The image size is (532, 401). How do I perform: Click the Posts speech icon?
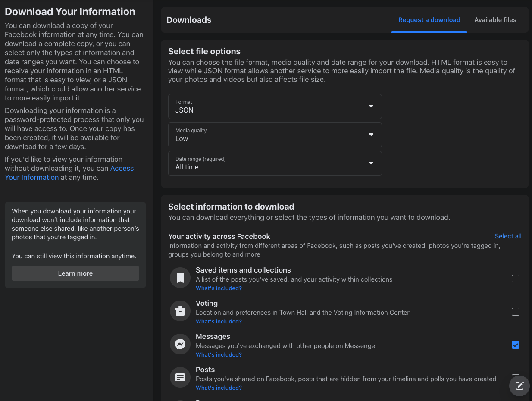click(x=180, y=378)
